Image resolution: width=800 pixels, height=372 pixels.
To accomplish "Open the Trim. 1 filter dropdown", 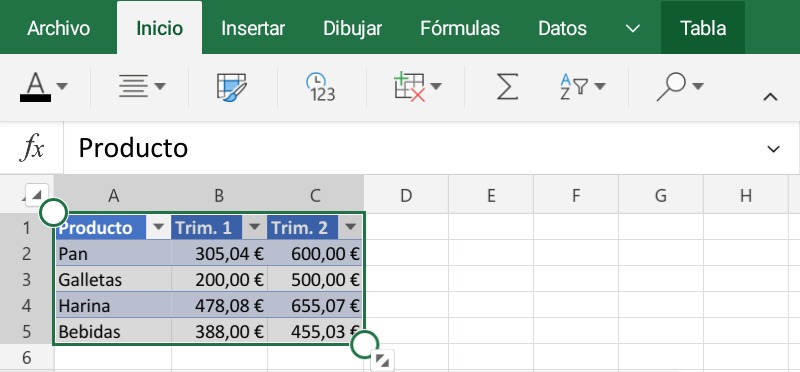I will (x=255, y=227).
